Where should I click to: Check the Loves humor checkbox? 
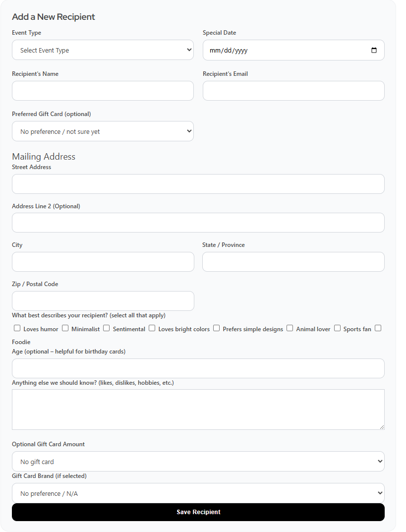pos(17,328)
